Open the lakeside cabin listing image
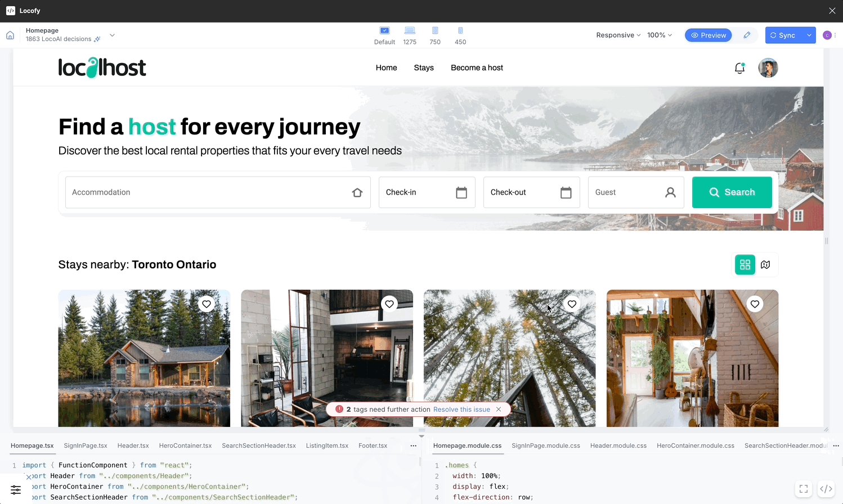The height and width of the screenshot is (504, 843). (x=144, y=358)
